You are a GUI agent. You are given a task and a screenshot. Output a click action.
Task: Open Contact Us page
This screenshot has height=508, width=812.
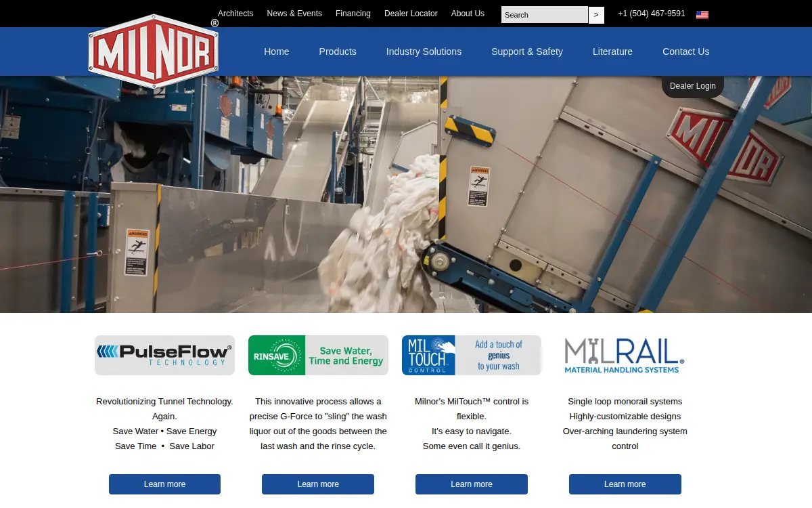pyautogui.click(x=685, y=51)
